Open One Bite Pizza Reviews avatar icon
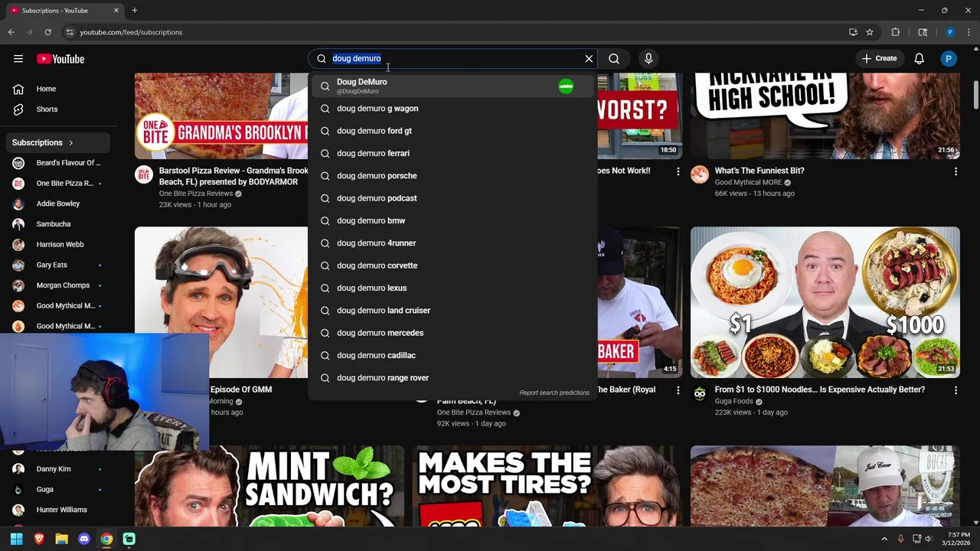This screenshot has width=980, height=551. coord(144,174)
